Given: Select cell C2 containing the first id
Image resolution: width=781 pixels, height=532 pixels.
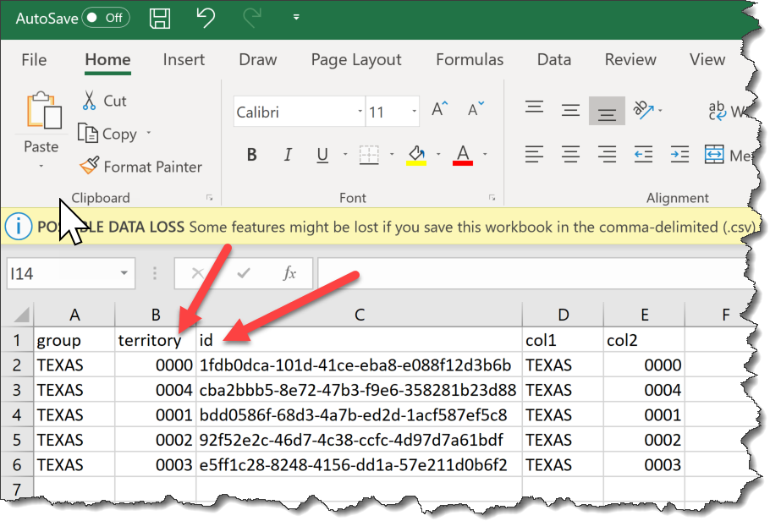Looking at the screenshot, I should coord(359,365).
